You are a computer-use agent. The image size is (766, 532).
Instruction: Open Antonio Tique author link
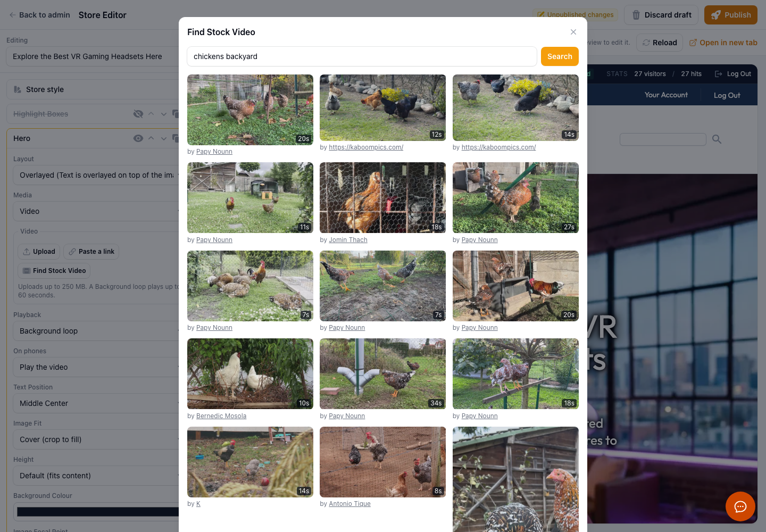pos(349,504)
